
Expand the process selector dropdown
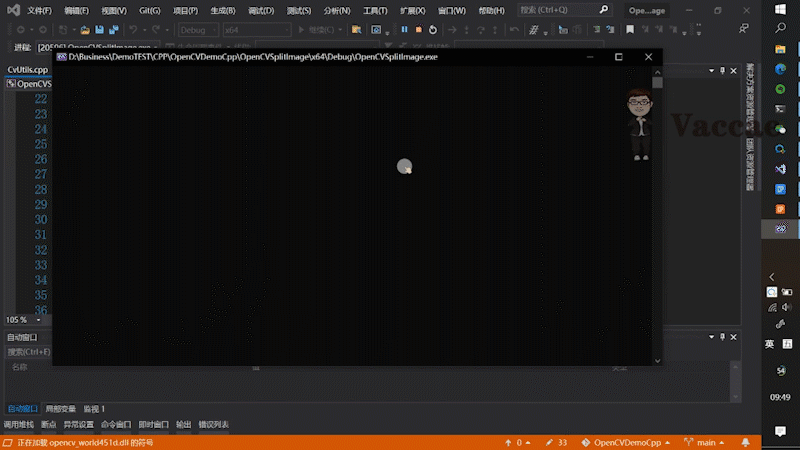pos(155,47)
